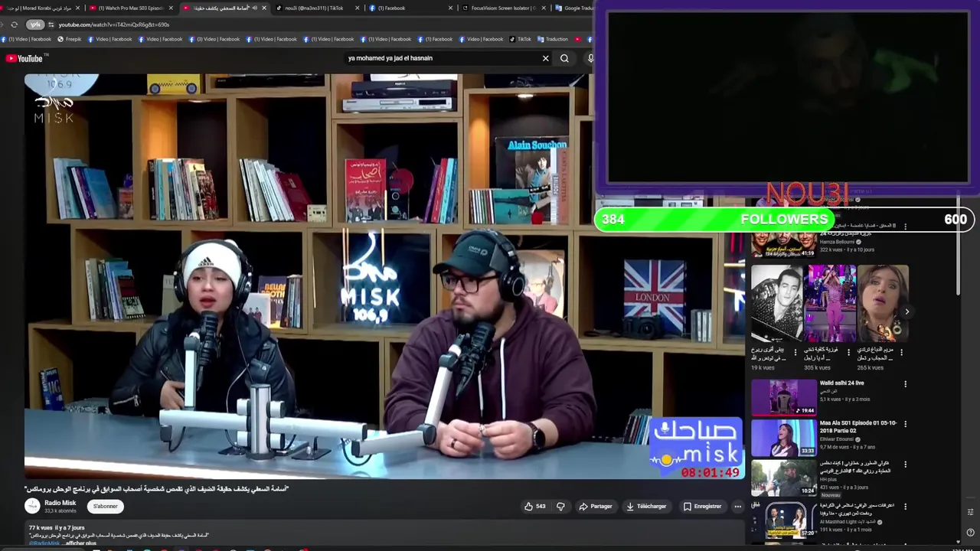Open Walid salhi 24 live thumbnail
Image resolution: width=980 pixels, height=551 pixels.
[783, 397]
